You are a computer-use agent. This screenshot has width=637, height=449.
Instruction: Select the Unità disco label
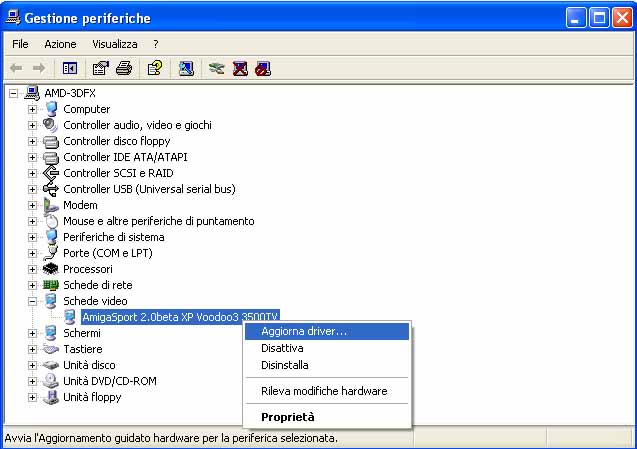(89, 365)
